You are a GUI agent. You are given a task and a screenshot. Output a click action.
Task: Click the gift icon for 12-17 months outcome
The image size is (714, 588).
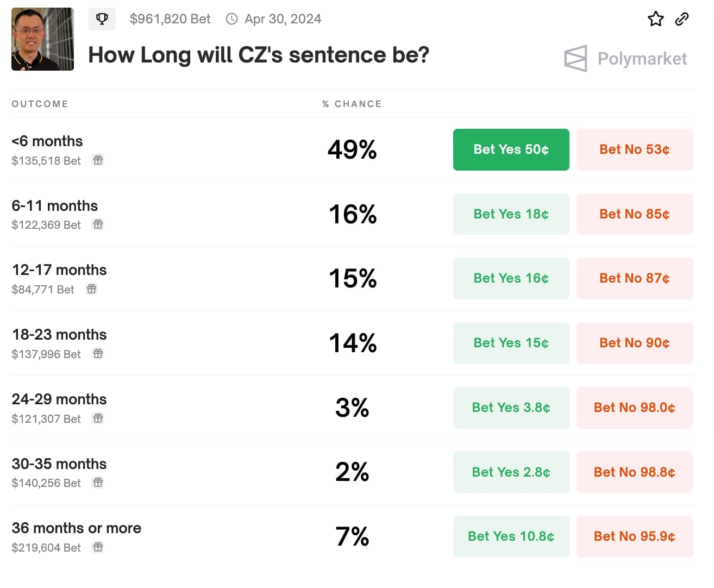pos(91,289)
